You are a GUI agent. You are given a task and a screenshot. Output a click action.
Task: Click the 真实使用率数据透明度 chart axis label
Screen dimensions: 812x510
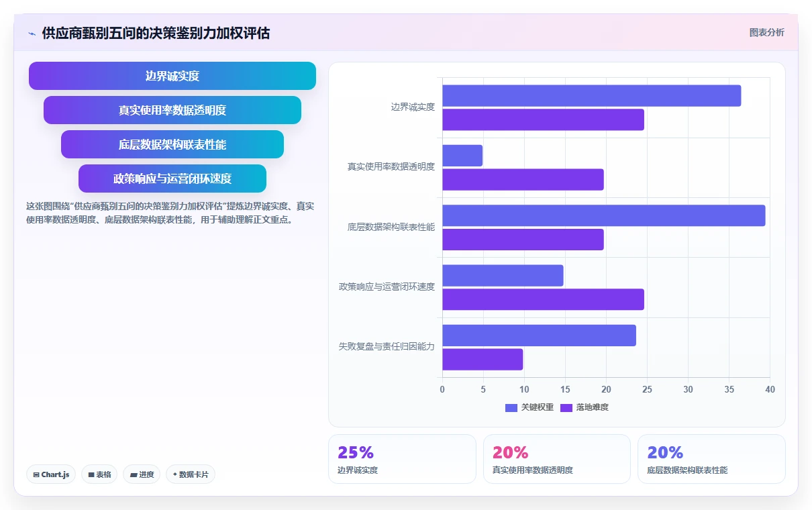point(391,167)
